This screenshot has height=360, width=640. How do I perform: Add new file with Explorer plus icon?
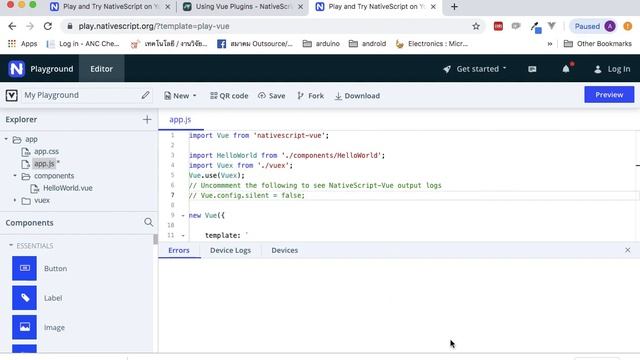click(147, 119)
